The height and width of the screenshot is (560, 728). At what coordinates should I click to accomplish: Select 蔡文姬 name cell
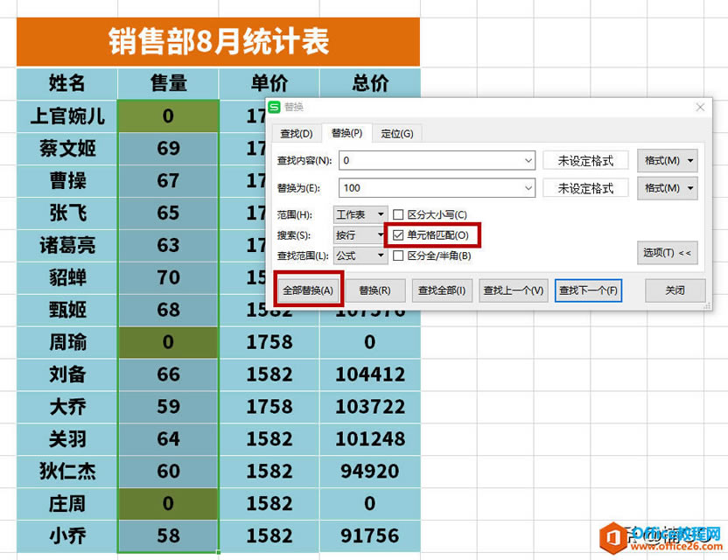click(66, 149)
